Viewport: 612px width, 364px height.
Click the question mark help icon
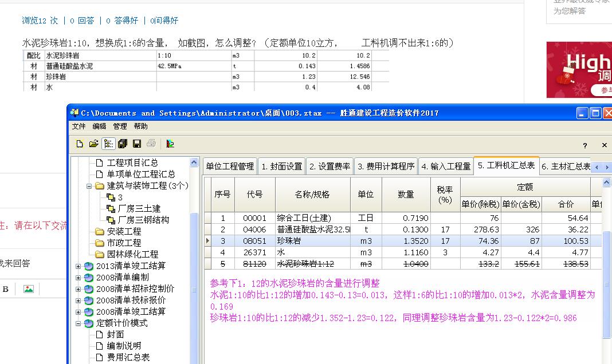click(584, 145)
